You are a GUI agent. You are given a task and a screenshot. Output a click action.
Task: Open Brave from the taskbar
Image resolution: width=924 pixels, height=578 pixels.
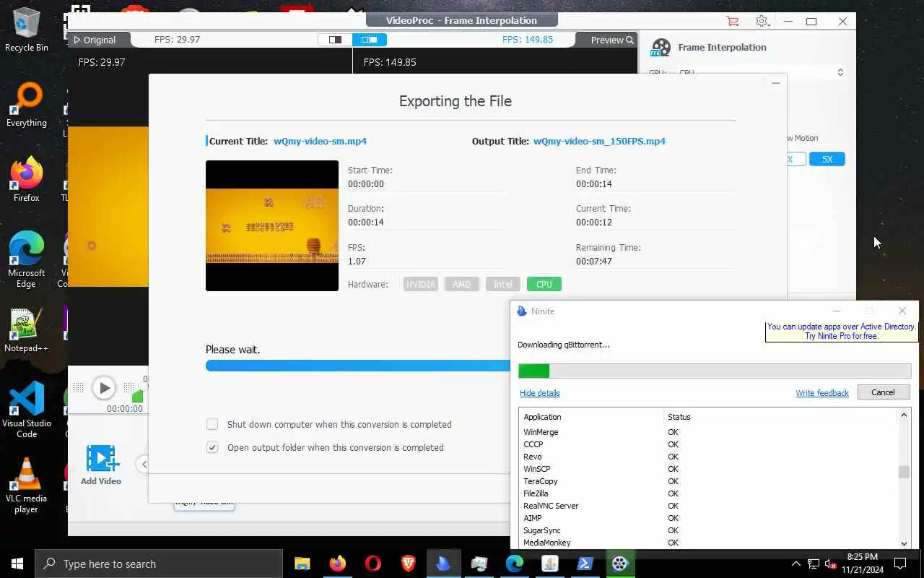pyautogui.click(x=408, y=564)
